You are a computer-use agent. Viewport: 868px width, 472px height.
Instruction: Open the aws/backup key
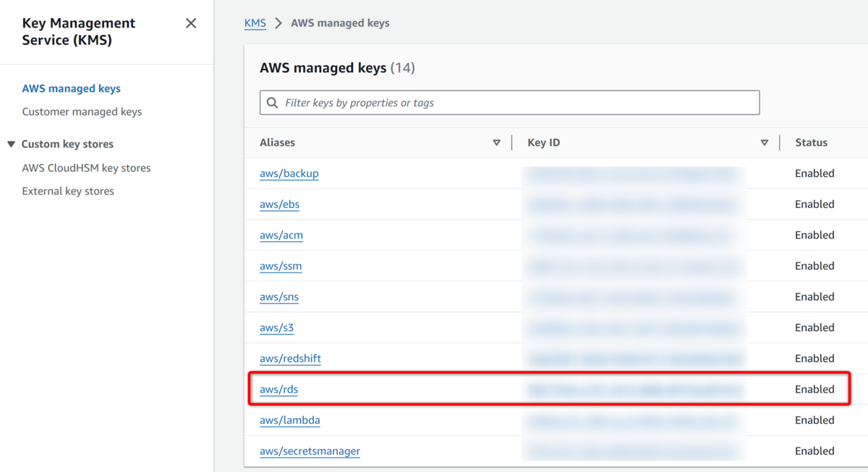289,173
